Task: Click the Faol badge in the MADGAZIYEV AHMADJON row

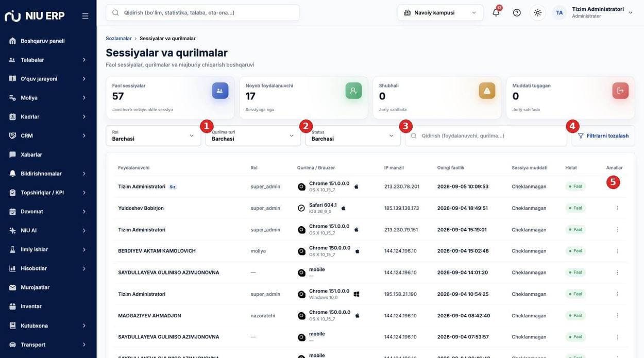Action: pos(575,315)
